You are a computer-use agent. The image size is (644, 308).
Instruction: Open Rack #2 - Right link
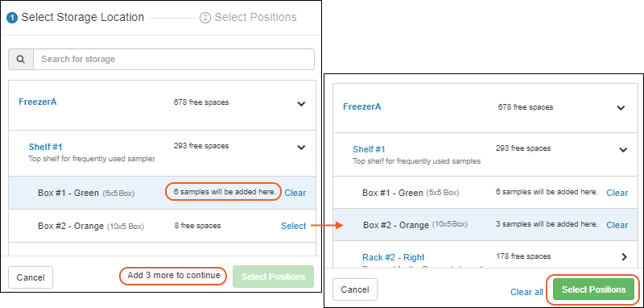(x=393, y=257)
